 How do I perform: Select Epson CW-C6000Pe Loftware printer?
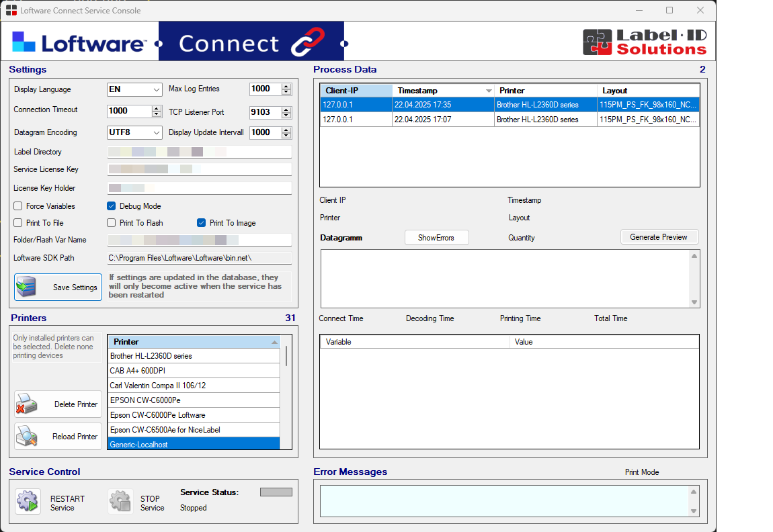[x=194, y=415]
